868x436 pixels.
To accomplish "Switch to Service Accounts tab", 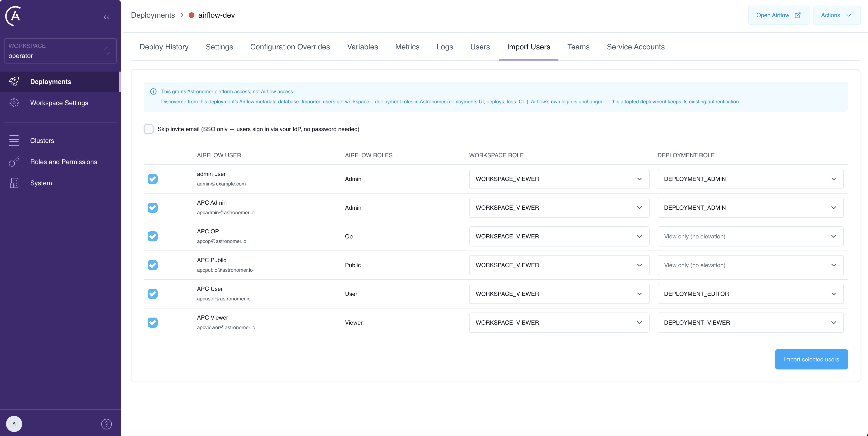I will pyautogui.click(x=636, y=47).
